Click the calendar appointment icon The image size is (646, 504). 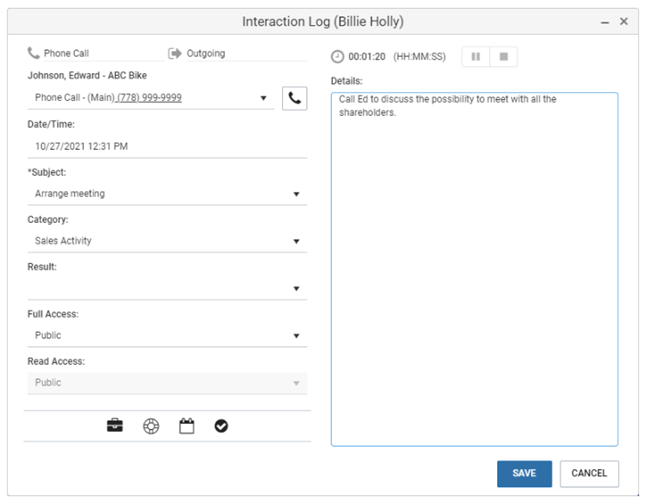pyautogui.click(x=186, y=426)
